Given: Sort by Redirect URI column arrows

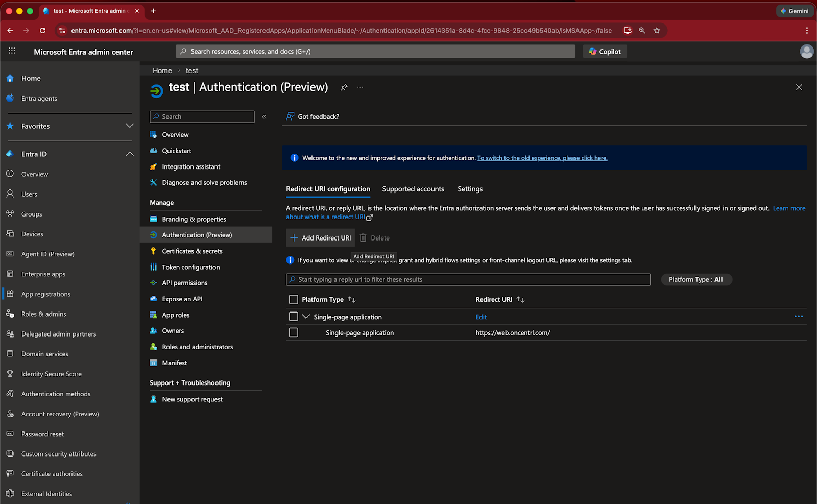Looking at the screenshot, I should tap(520, 300).
